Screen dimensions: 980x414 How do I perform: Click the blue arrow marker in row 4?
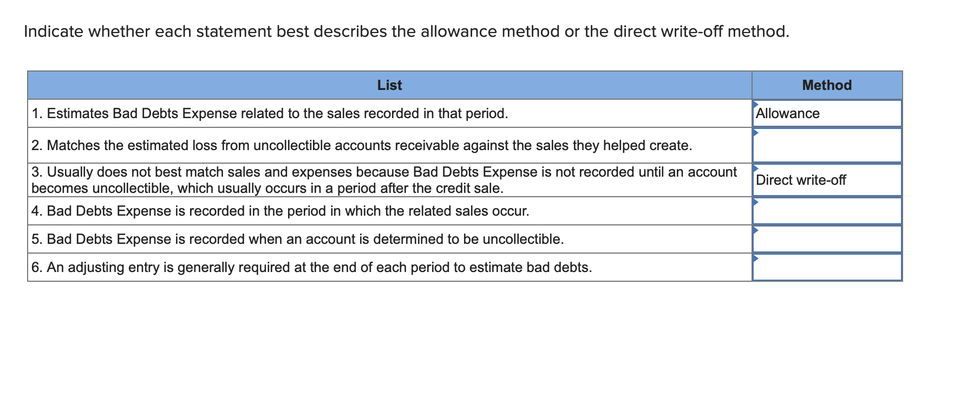point(755,202)
